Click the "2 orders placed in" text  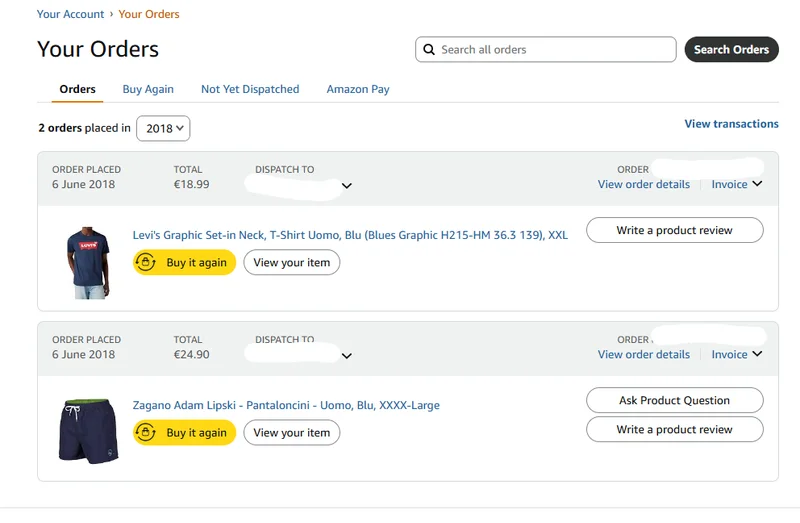[x=85, y=128]
